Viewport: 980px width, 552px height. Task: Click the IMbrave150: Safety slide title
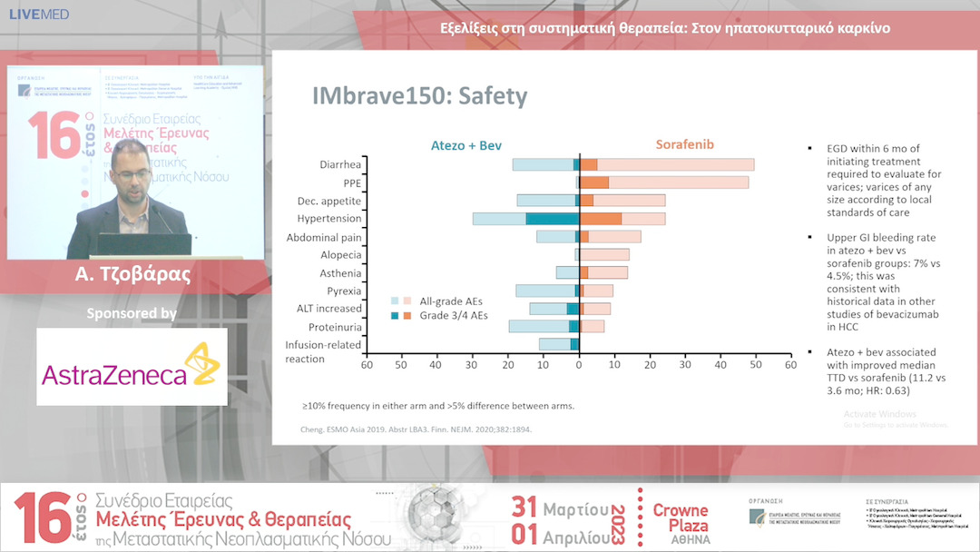(x=419, y=96)
